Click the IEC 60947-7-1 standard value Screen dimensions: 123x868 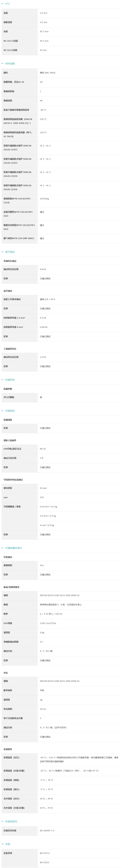(47, 831)
